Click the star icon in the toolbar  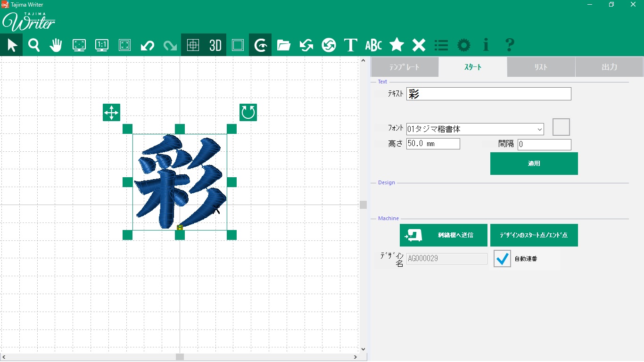tap(396, 45)
